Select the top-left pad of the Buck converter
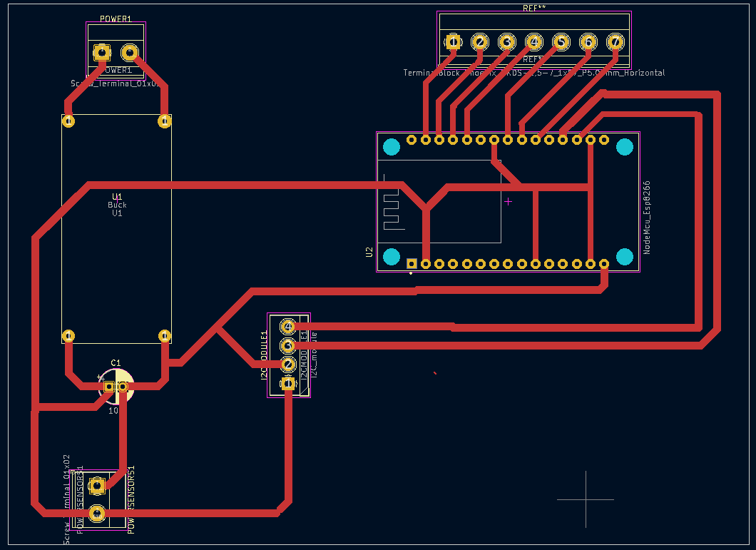The image size is (756, 550). coord(68,121)
